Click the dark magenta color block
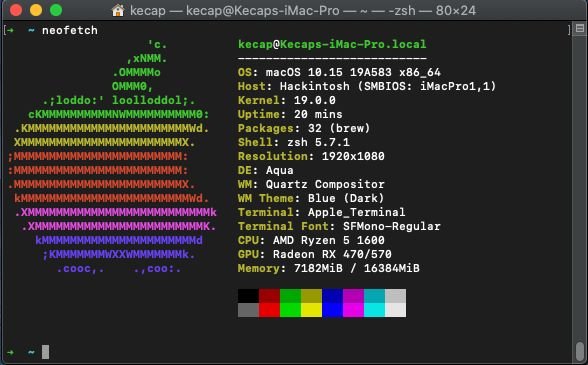588x365 pixels. pyautogui.click(x=353, y=296)
